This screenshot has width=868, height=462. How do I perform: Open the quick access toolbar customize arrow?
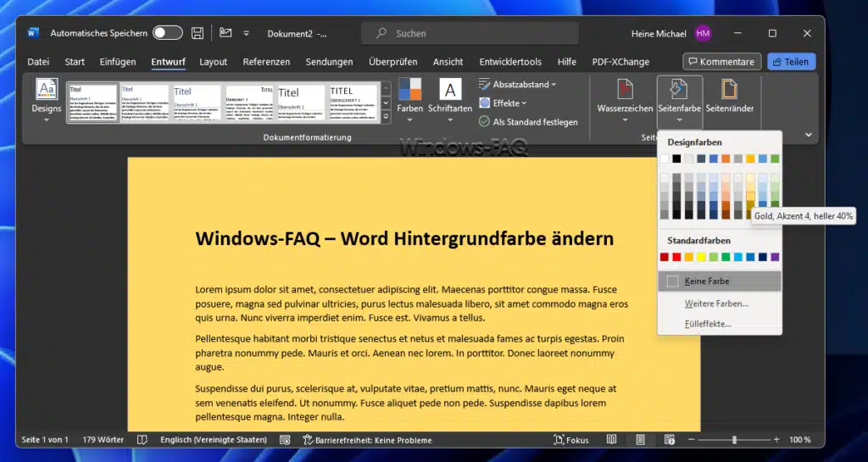247,33
